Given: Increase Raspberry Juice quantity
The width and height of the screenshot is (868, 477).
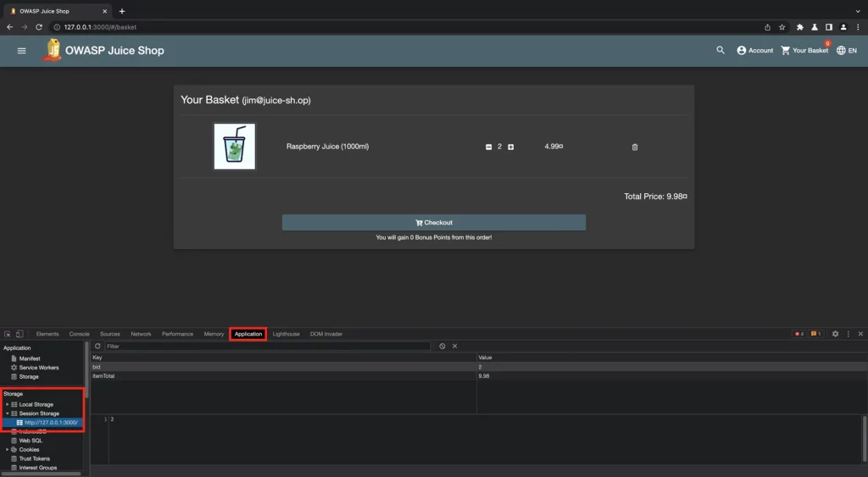Looking at the screenshot, I should (510, 147).
